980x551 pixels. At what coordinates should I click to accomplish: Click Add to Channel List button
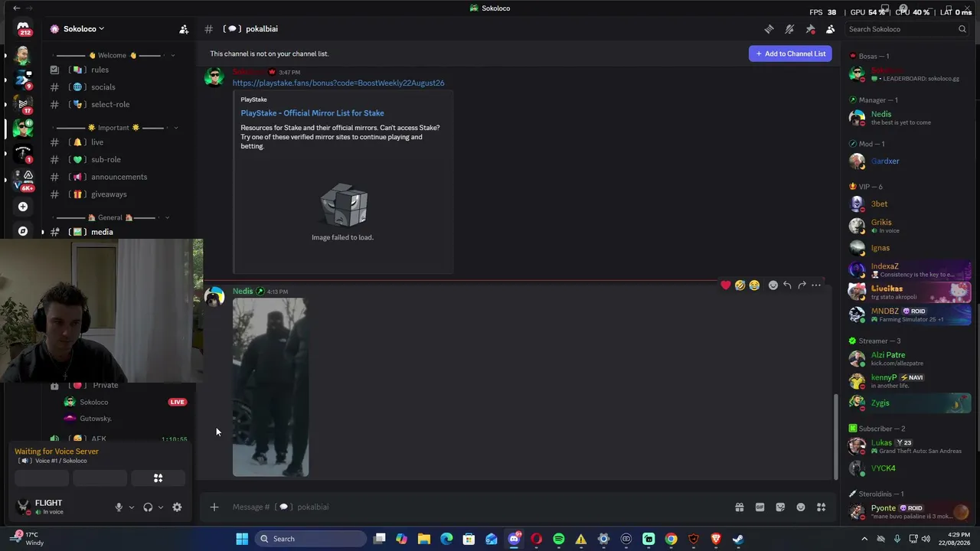coord(790,54)
